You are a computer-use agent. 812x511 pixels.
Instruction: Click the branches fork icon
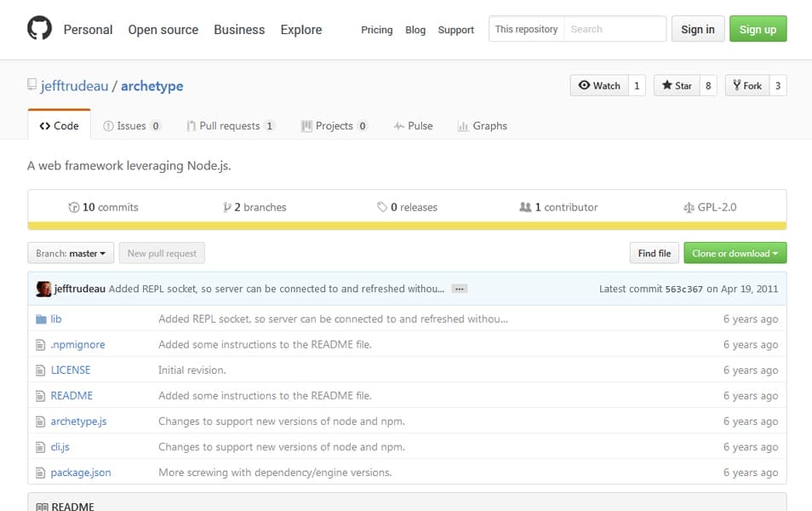pyautogui.click(x=227, y=207)
